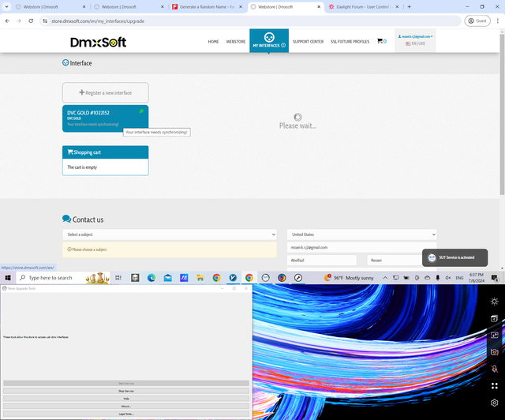
Task: Click Legal Note... in Store Upgrade Tools
Action: click(x=126, y=414)
